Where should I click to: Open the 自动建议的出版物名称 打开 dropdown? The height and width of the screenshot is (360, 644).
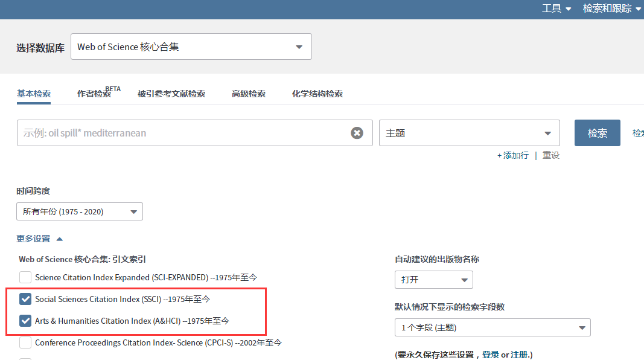pos(434,280)
